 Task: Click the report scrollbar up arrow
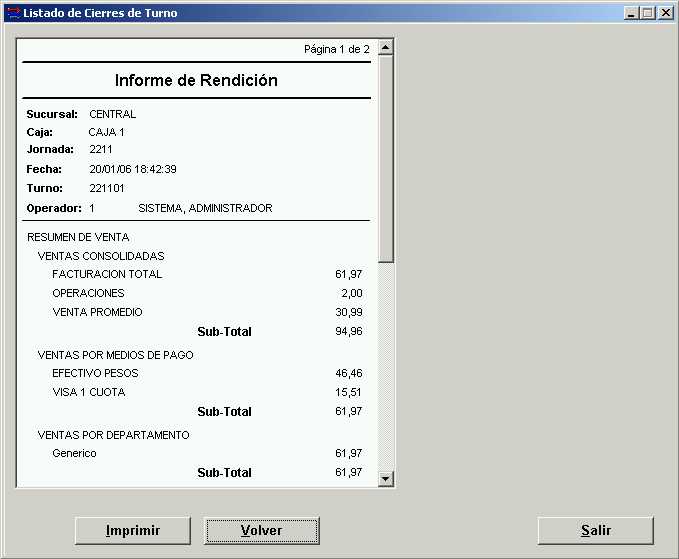(386, 48)
